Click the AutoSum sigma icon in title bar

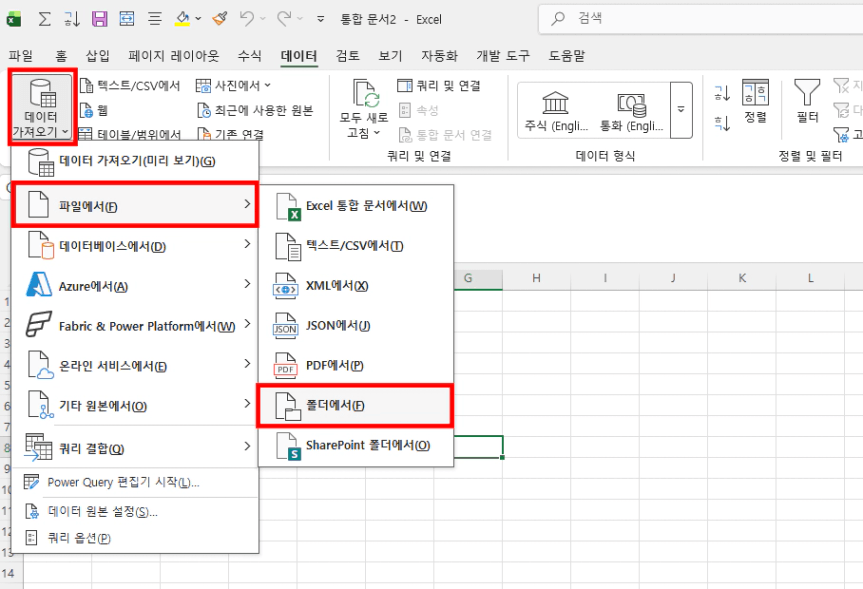[x=44, y=19]
